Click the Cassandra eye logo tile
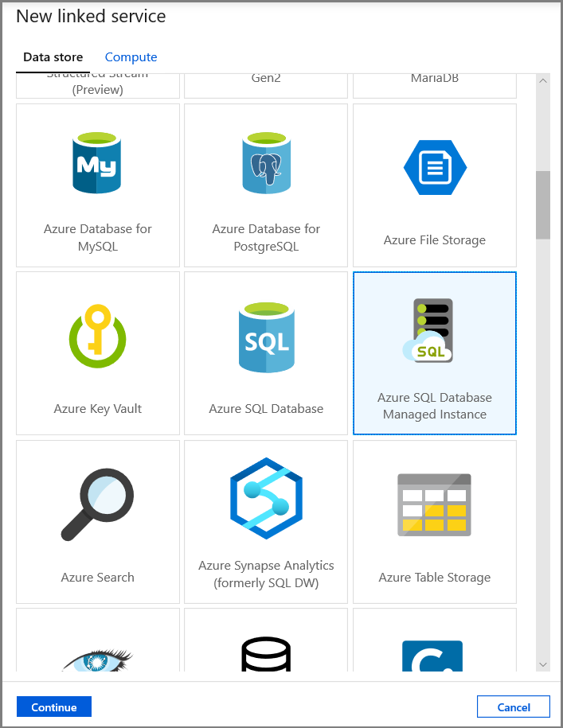The image size is (563, 728). pos(97,644)
